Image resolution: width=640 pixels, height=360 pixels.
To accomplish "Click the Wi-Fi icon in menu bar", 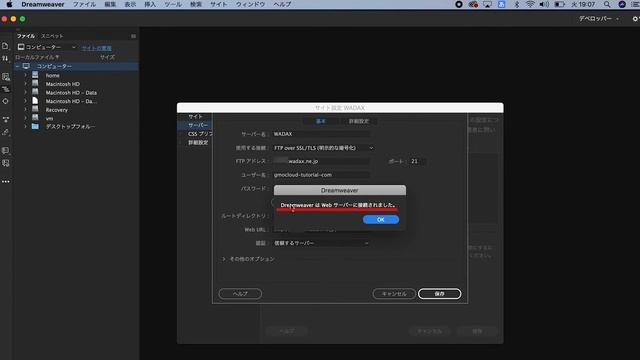I will (x=530, y=4).
